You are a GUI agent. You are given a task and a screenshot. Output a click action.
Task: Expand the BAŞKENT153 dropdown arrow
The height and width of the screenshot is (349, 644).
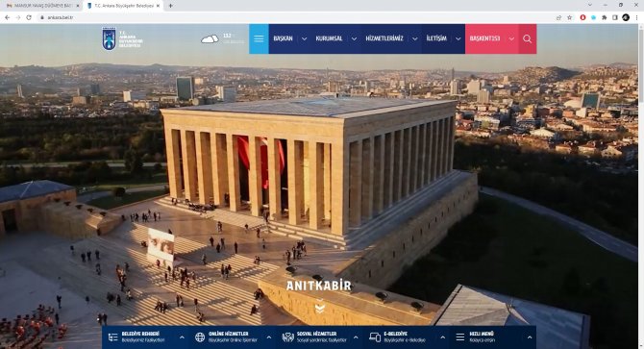point(511,39)
